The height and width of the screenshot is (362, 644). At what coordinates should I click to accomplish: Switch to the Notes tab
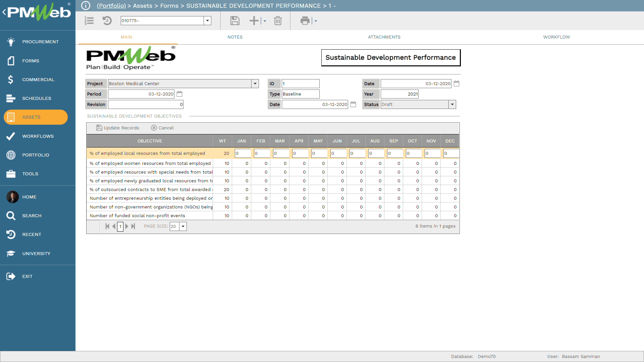[x=235, y=37]
